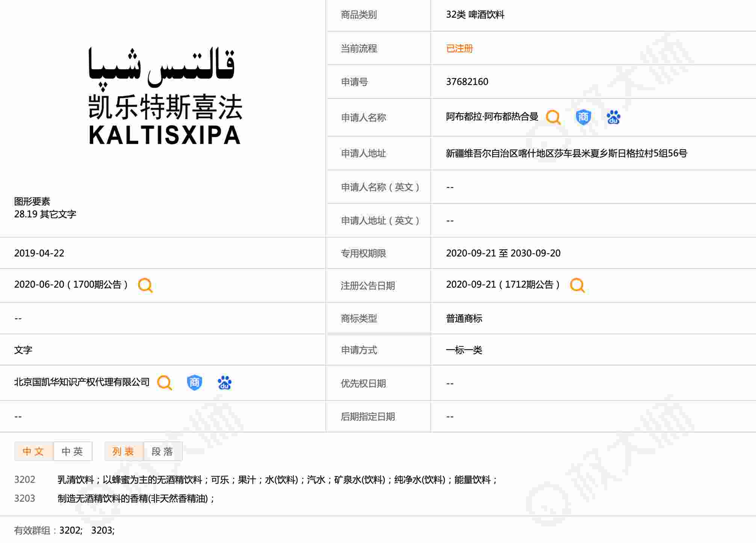Select 段落 paragraph view tab
The image size is (756, 543).
(x=163, y=451)
